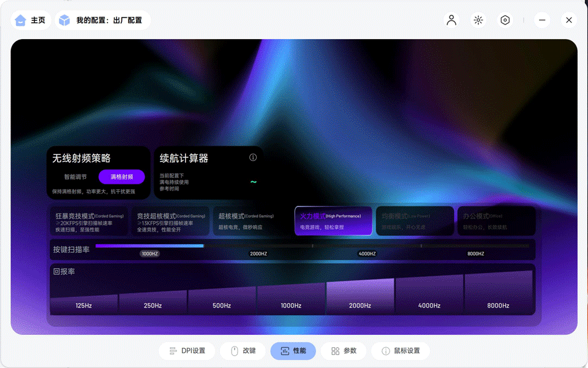The image size is (588, 368).
Task: Choose 250Hz polling rate
Action: tap(153, 302)
